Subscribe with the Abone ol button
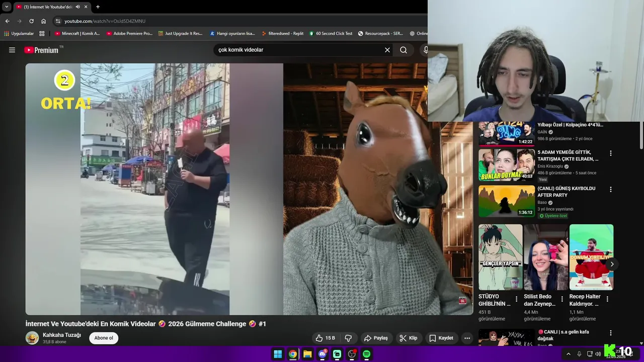The image size is (644, 362). [104, 338]
